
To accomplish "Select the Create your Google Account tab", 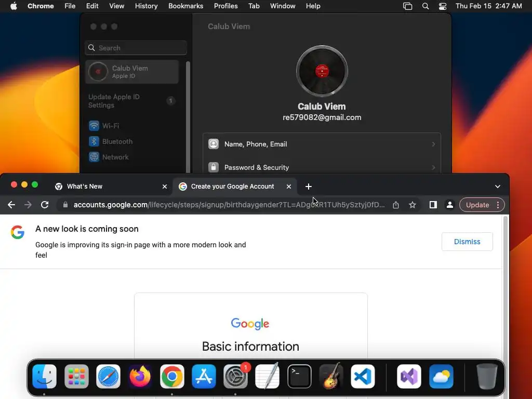I will click(x=235, y=187).
